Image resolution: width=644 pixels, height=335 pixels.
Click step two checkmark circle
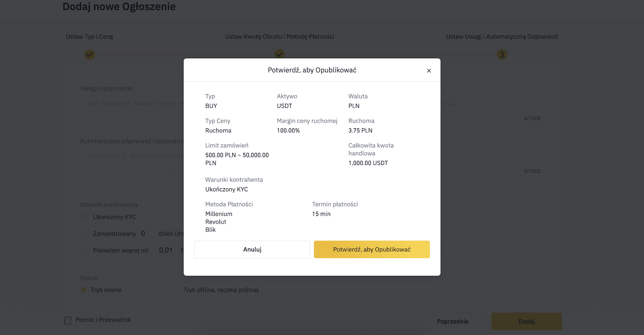279,54
